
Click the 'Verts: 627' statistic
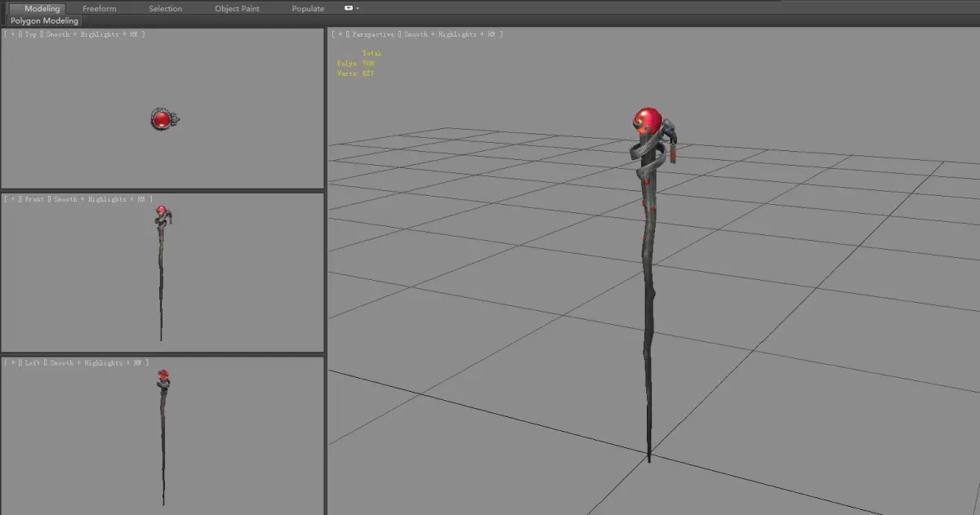[355, 73]
